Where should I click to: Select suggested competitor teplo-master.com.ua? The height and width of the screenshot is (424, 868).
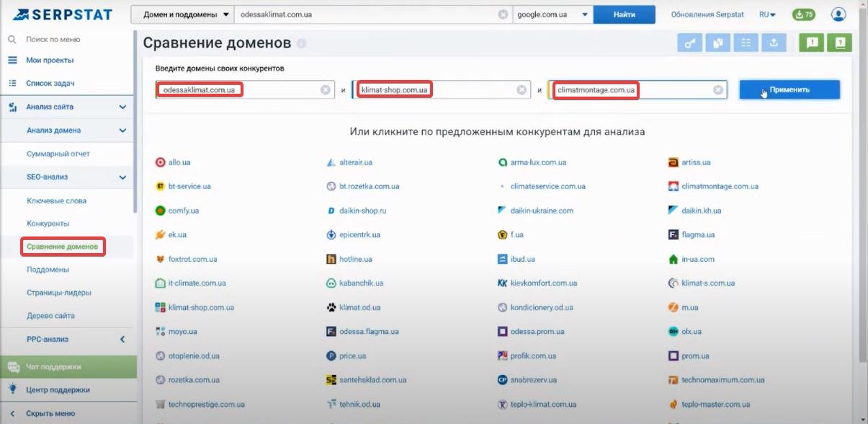pyautogui.click(x=715, y=405)
